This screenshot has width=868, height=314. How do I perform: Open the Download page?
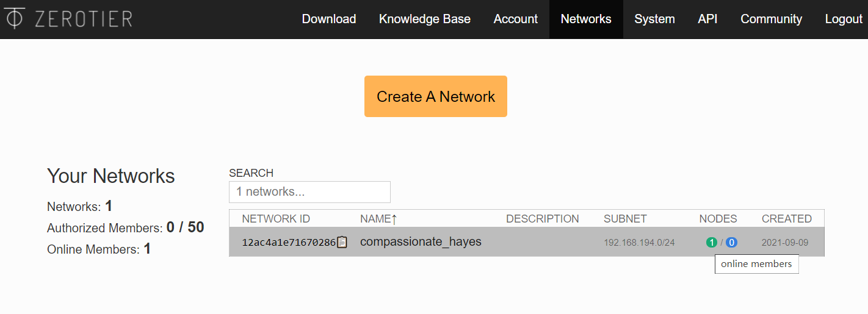(x=329, y=19)
